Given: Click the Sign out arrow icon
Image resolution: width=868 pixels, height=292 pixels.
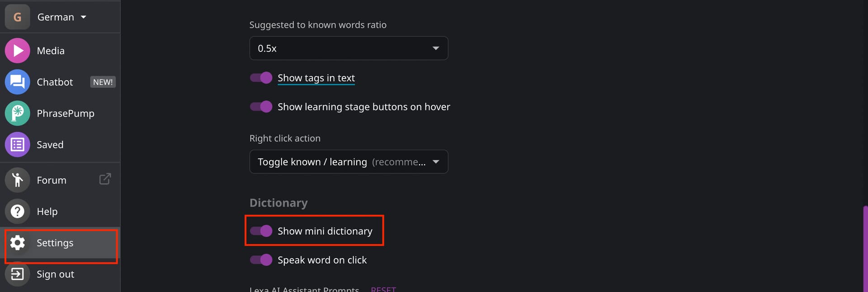Looking at the screenshot, I should pyautogui.click(x=17, y=274).
